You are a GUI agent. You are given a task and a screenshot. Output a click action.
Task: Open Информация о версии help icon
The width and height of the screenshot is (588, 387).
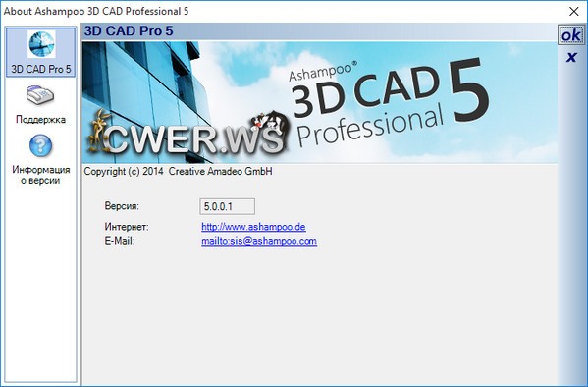click(40, 160)
